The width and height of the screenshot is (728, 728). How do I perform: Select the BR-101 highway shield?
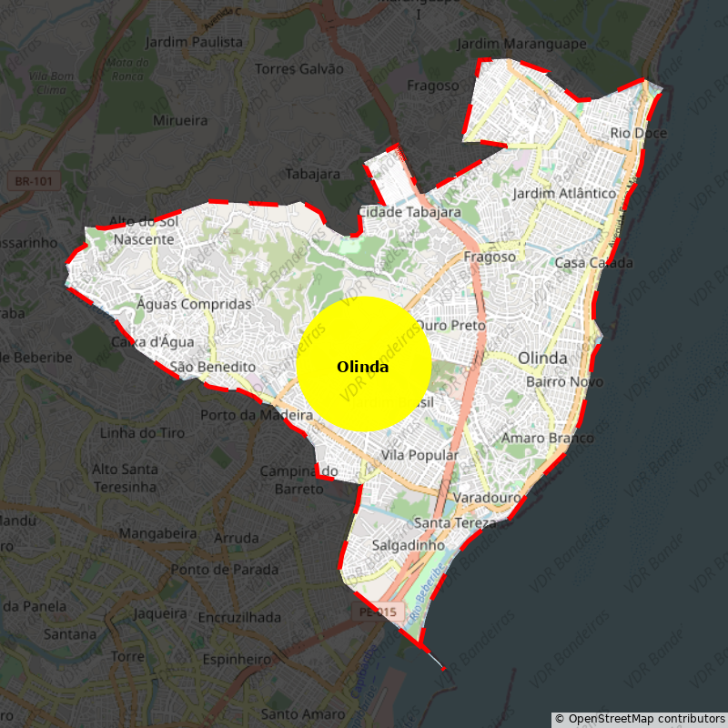(34, 181)
